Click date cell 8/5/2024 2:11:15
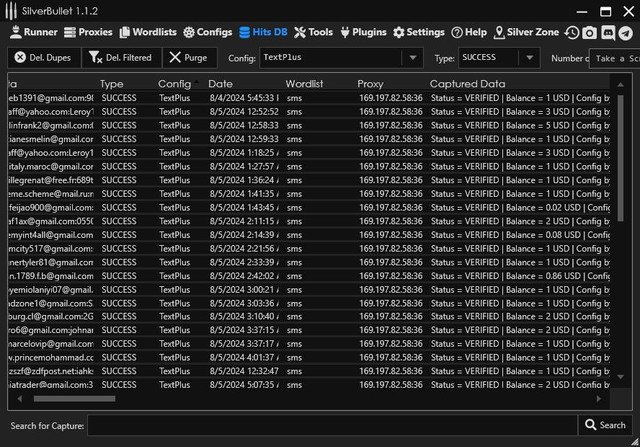 pos(244,221)
